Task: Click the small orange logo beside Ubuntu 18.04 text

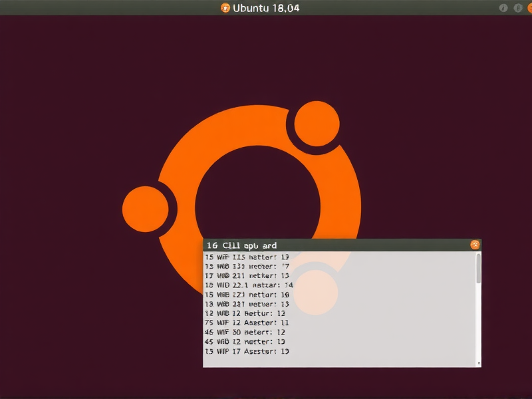Action: pyautogui.click(x=225, y=9)
